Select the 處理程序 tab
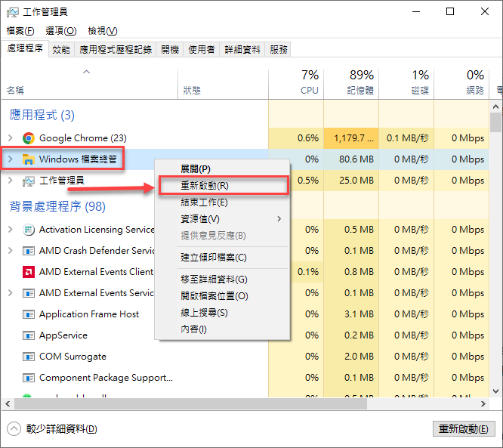This screenshot has width=503, height=448. [25, 48]
